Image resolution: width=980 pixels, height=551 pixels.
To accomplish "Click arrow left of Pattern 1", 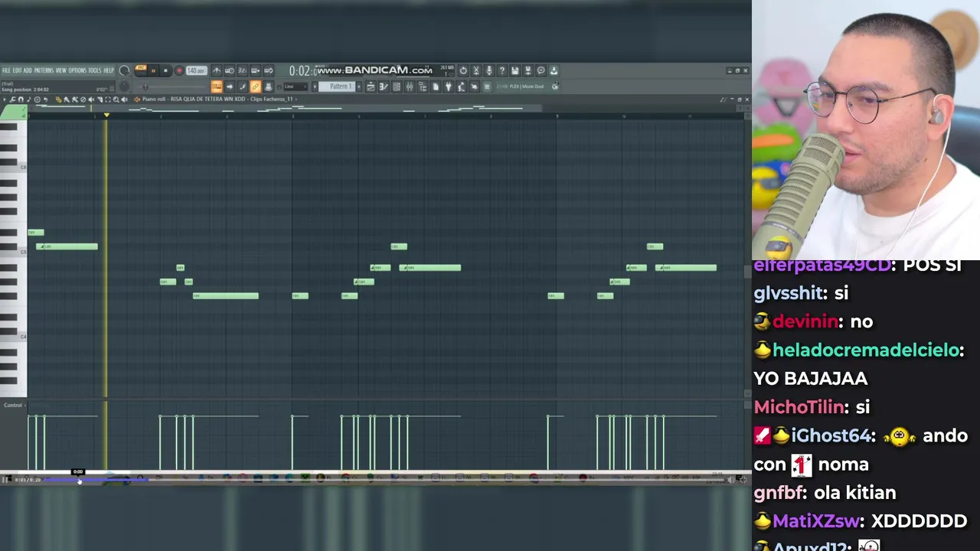I will click(x=315, y=86).
